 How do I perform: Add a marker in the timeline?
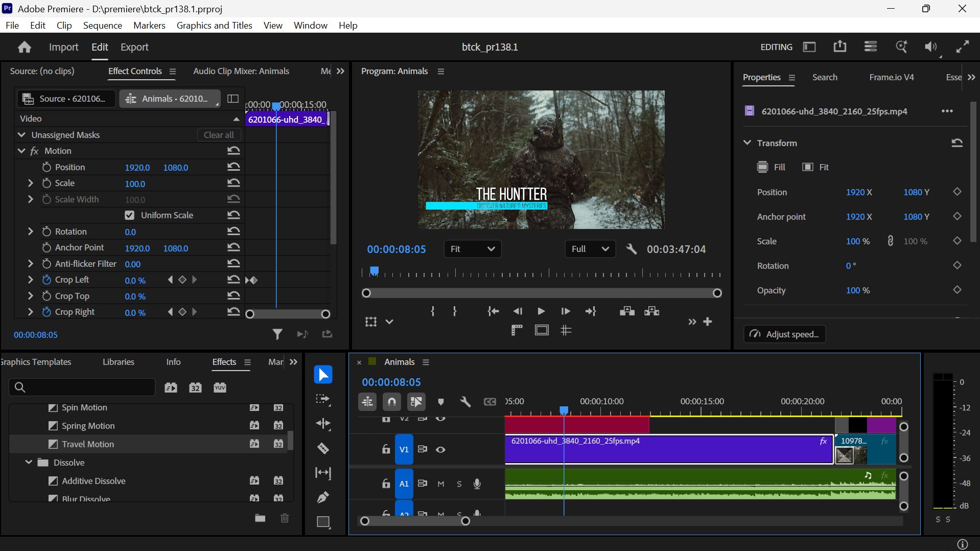(441, 402)
